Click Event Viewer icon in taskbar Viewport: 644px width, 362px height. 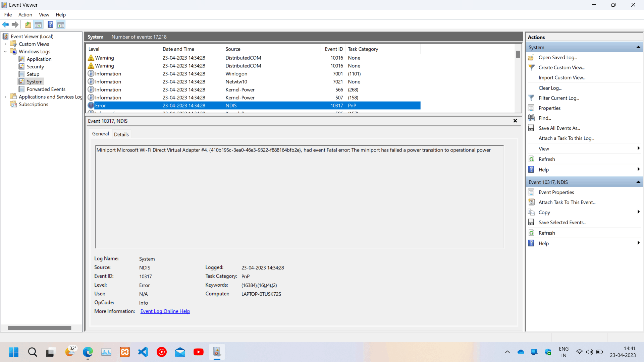point(217,352)
